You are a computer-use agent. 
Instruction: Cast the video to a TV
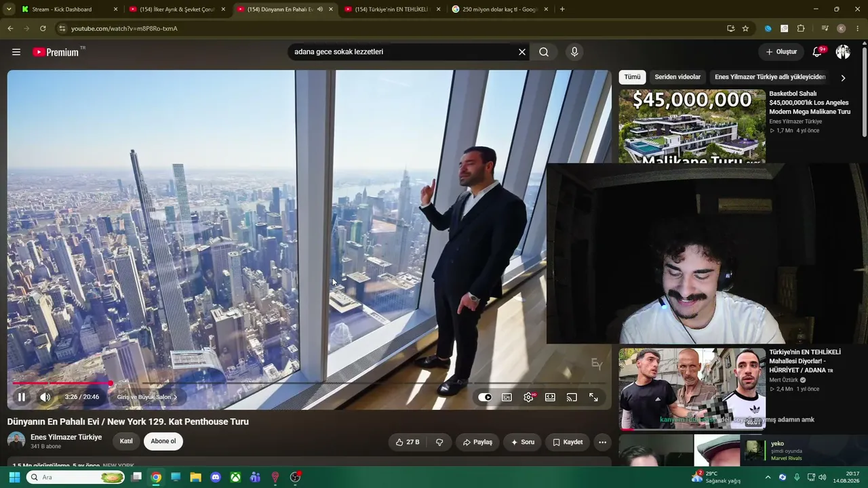pyautogui.click(x=572, y=397)
